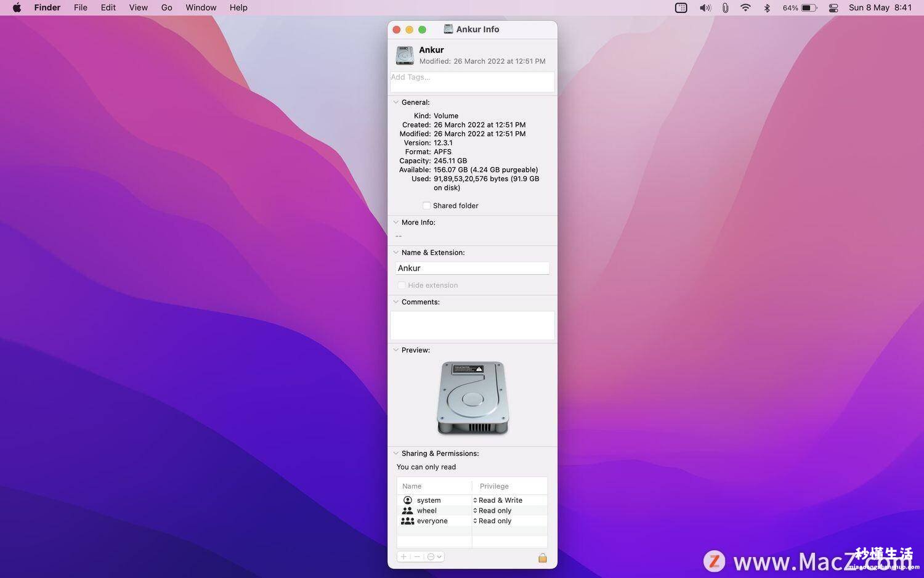Viewport: 924px width, 578px height.
Task: Click the small drive icon in the title bar
Action: pyautogui.click(x=448, y=29)
